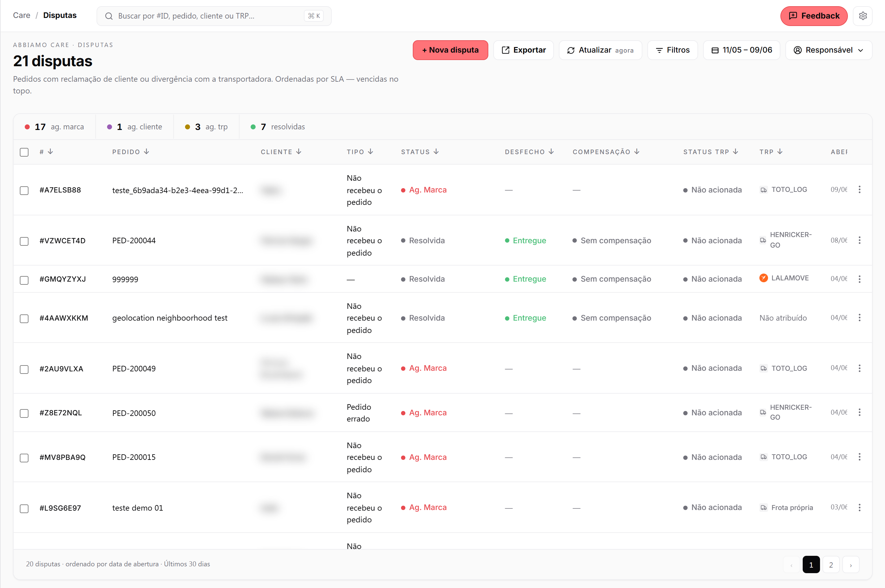
Task: Click truck icon beside HENRICKER-GO in #VZWCET4D row
Action: click(763, 240)
